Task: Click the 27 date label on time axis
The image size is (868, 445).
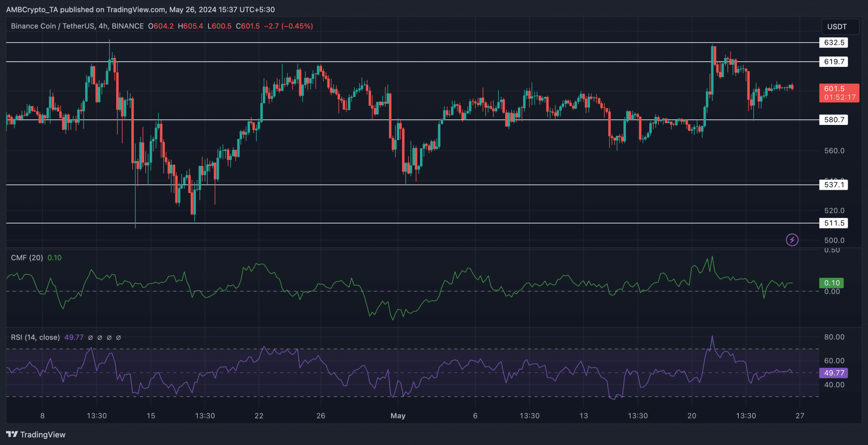Action: pos(800,416)
